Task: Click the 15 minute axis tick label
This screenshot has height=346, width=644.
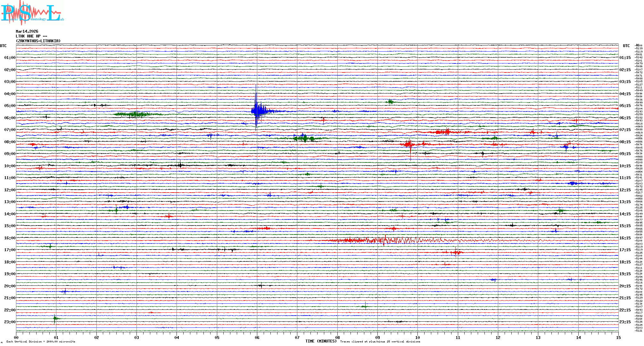Action: [x=618, y=337]
